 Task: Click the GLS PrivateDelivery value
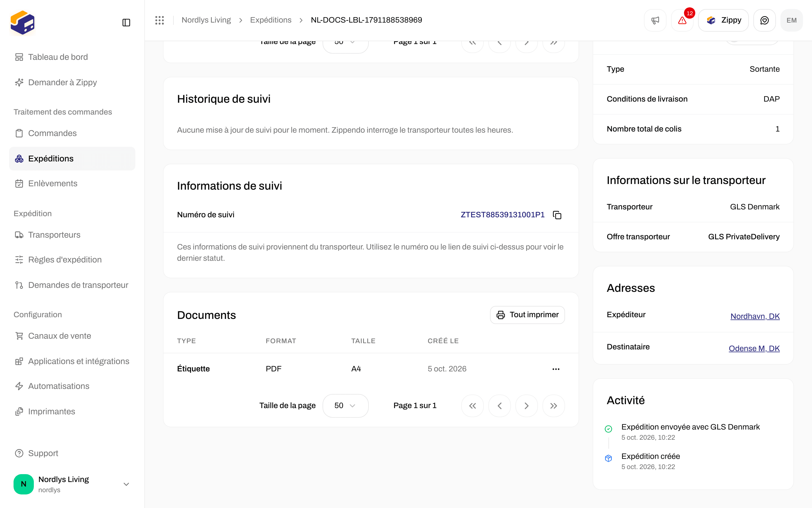(x=743, y=237)
